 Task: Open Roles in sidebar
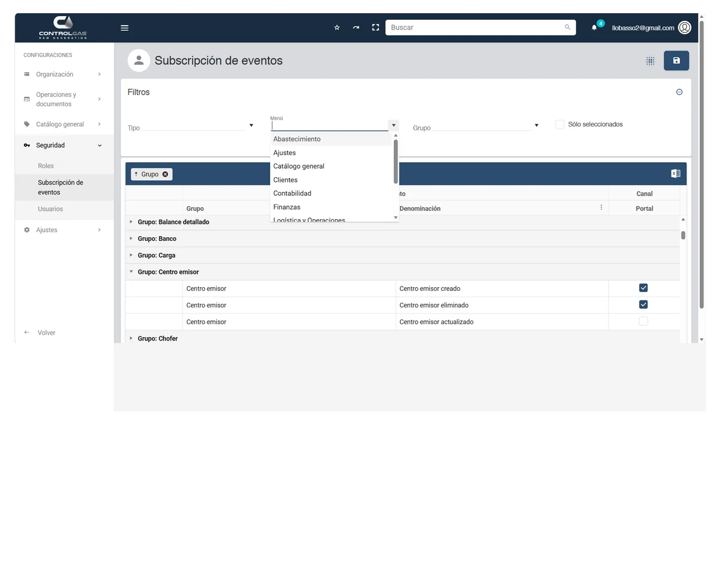pyautogui.click(x=46, y=166)
